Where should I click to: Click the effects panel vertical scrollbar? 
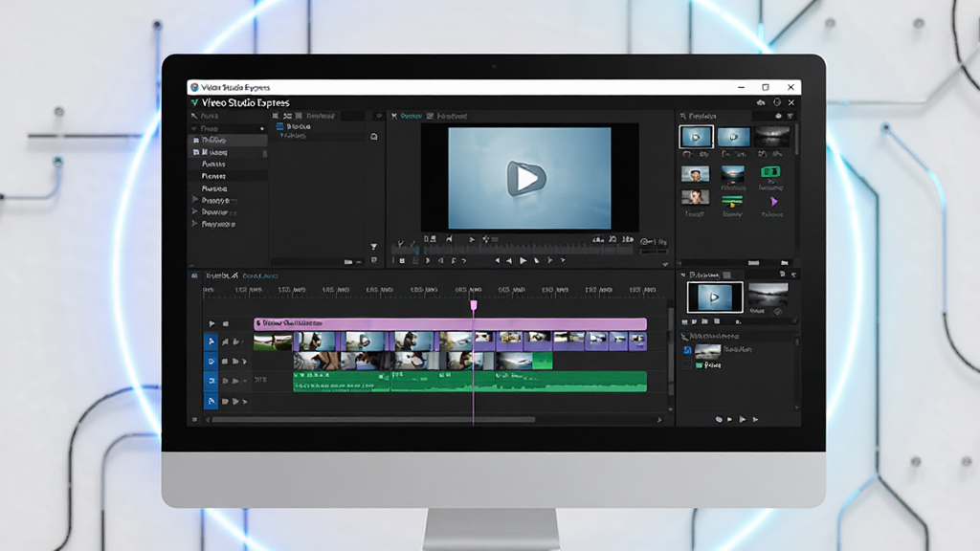pyautogui.click(x=796, y=140)
